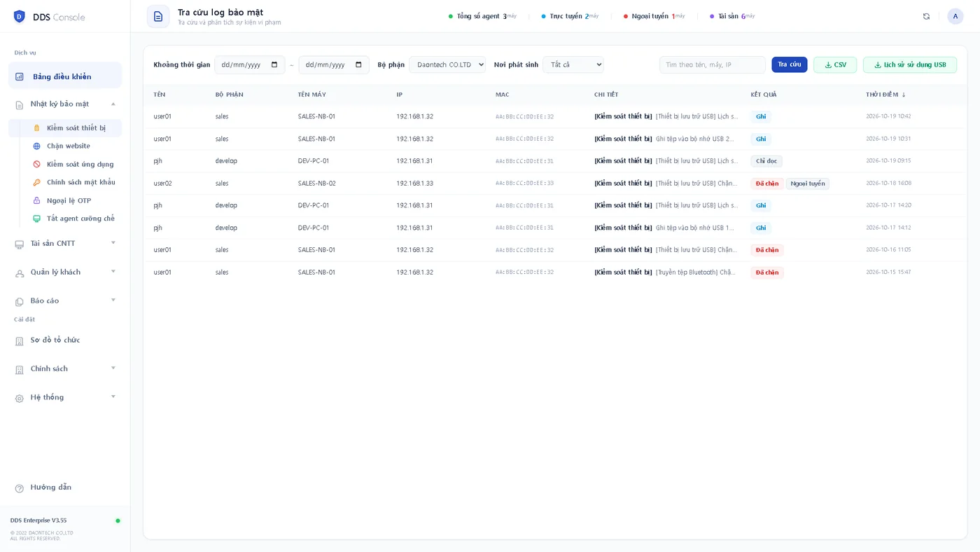Click the lock icon for Ngoại lệ OTP
980x552 pixels.
point(37,200)
